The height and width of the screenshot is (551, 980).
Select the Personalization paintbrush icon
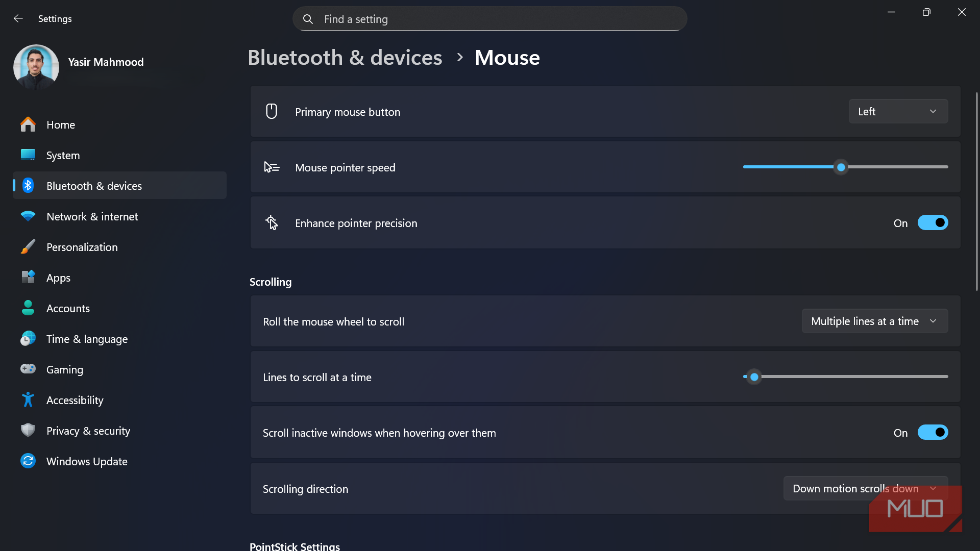(28, 247)
